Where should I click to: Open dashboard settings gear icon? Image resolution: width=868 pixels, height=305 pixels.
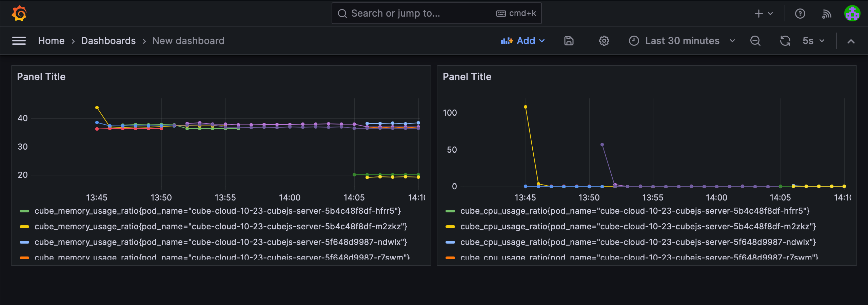click(604, 41)
